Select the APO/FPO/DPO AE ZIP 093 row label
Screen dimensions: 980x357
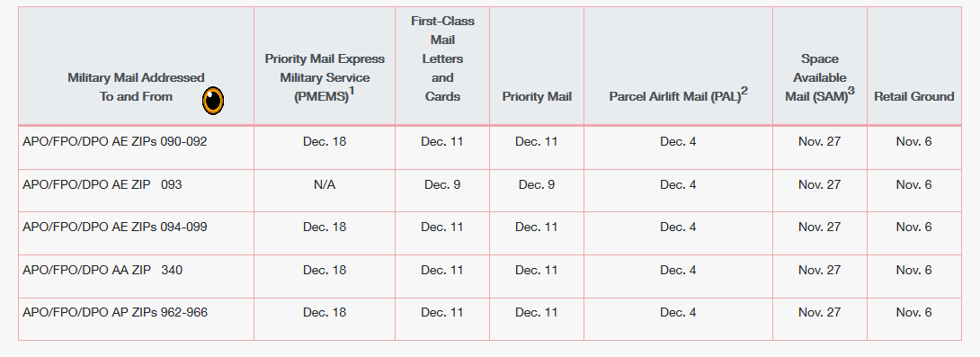[102, 184]
